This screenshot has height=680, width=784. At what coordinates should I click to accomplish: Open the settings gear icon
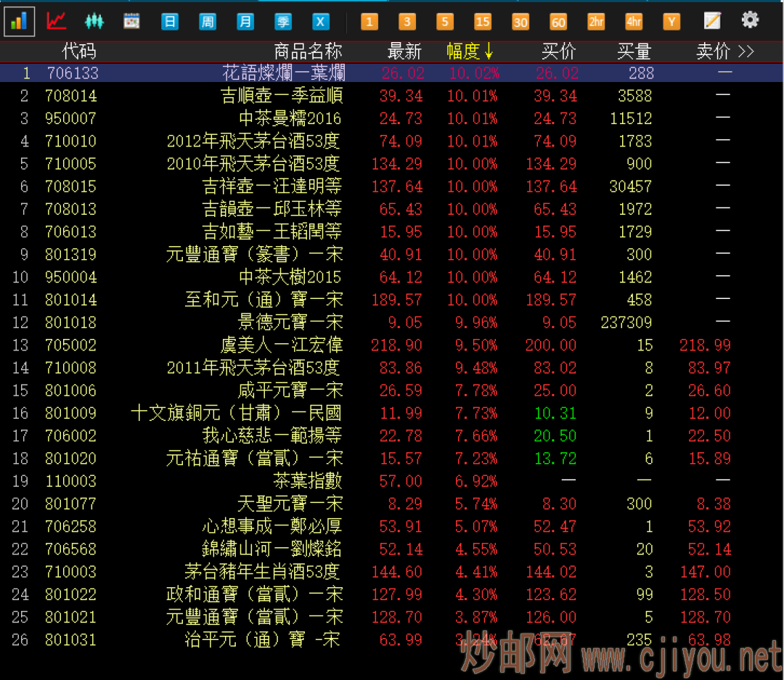pos(750,20)
